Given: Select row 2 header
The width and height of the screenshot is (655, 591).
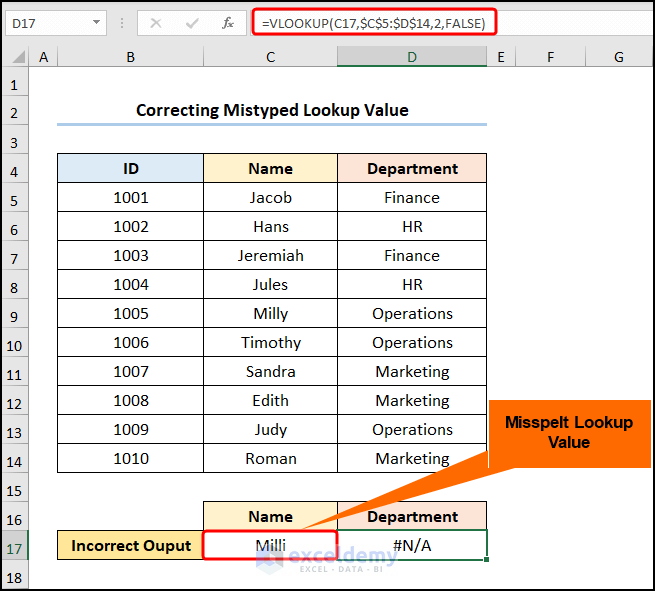Looking at the screenshot, I should pos(15,112).
